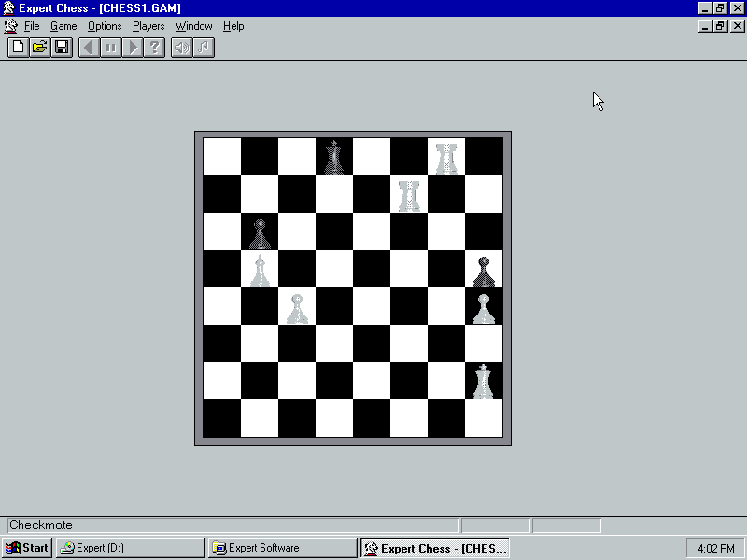Viewport: 747px width, 560px height.
Task: Open the Game menu
Action: (63, 26)
